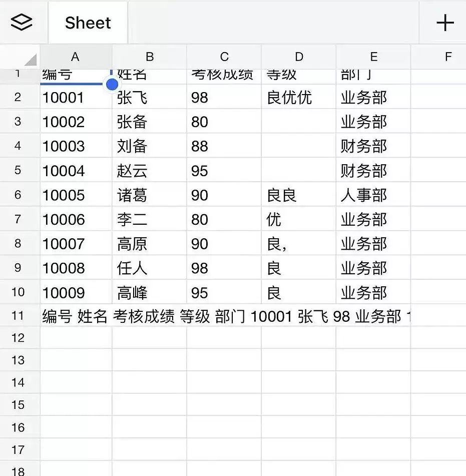Select the name cell 张备
Image resolution: width=466 pixels, height=476 pixels.
149,122
